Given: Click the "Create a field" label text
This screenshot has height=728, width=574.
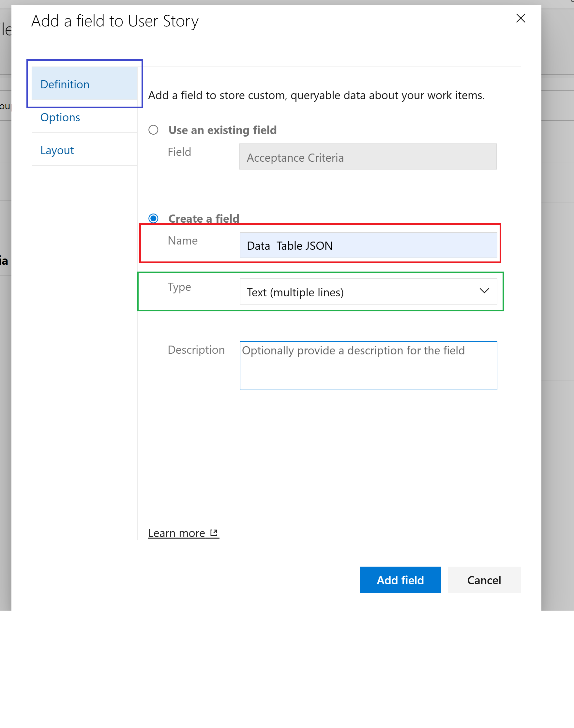Looking at the screenshot, I should (204, 219).
